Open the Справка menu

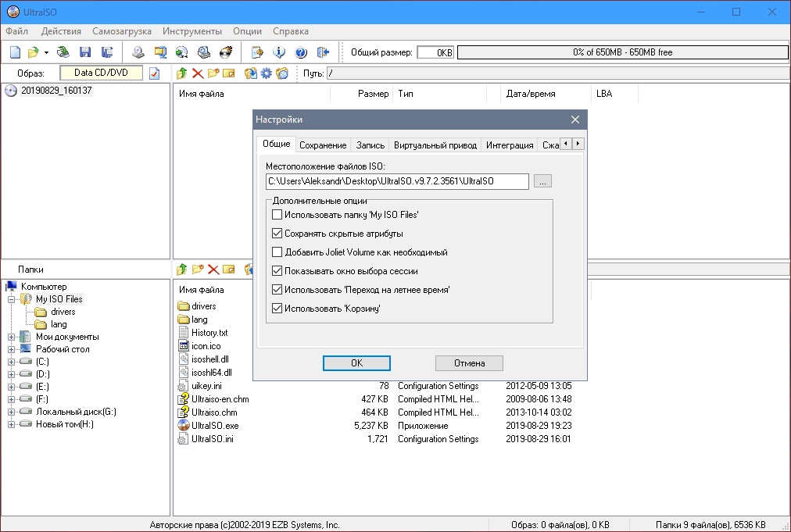pyautogui.click(x=291, y=31)
